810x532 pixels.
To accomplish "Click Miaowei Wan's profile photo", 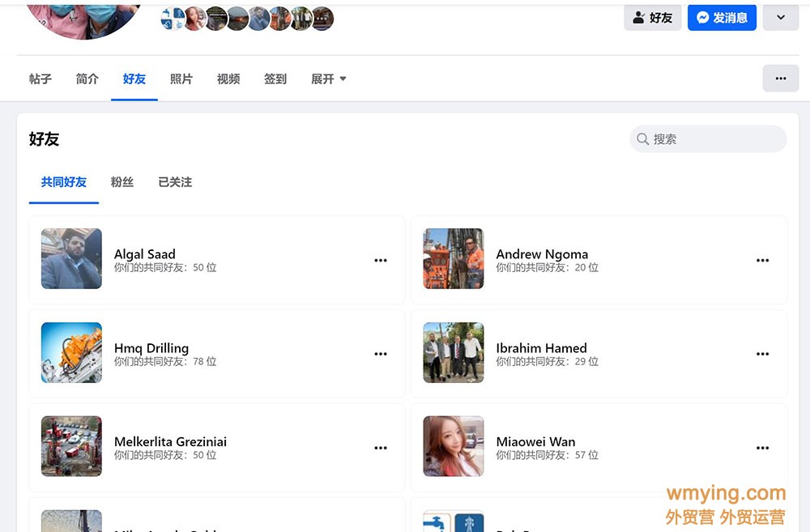I will click(454, 445).
